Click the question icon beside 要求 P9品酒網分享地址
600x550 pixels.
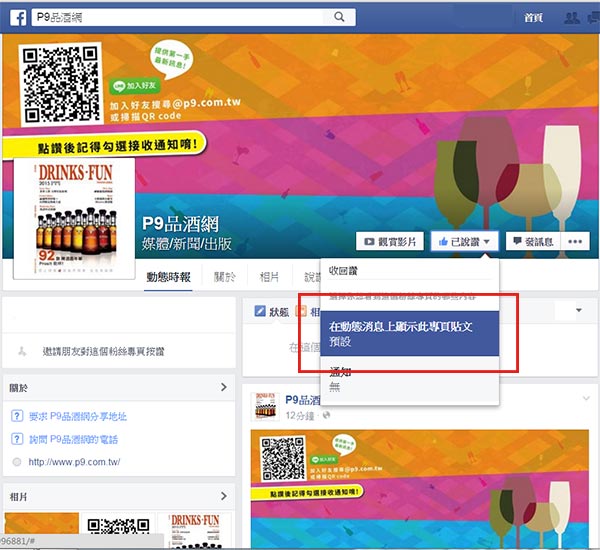tap(17, 416)
